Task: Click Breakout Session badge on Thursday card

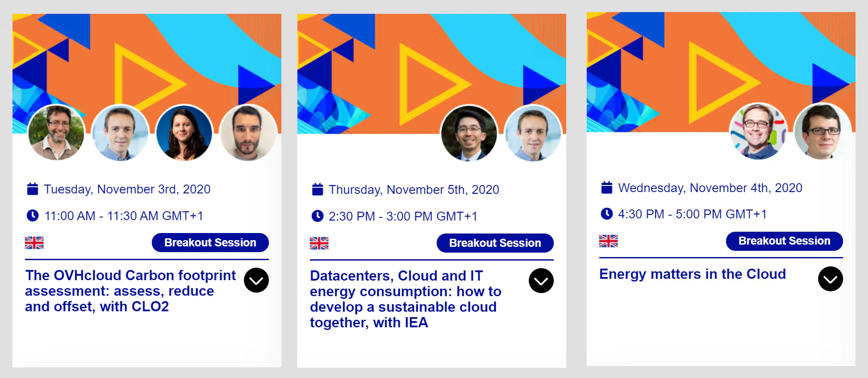Action: (495, 243)
